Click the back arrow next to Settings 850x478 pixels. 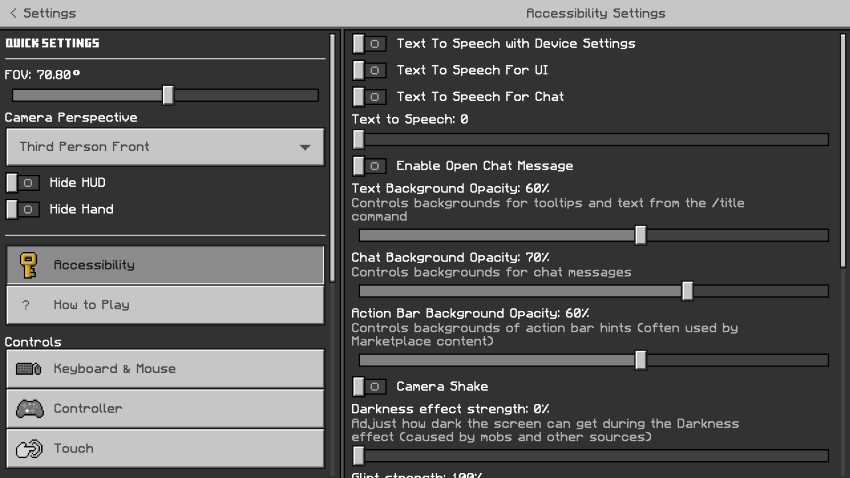[x=12, y=13]
